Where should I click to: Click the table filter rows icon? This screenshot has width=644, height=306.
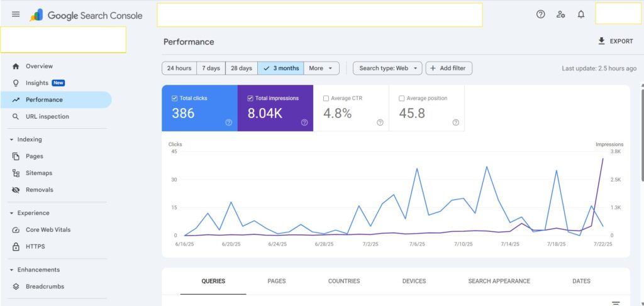616,303
